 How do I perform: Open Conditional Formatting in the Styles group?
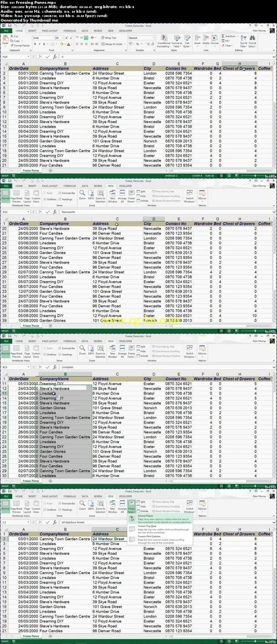163,41
